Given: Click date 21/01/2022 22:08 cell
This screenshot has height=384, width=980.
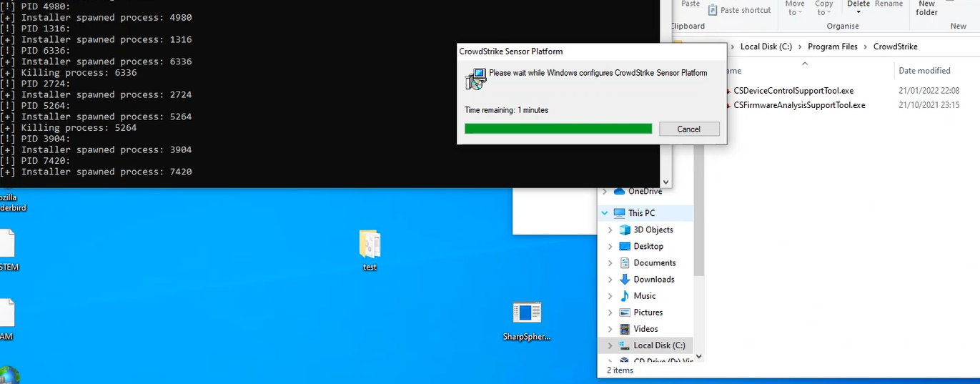Looking at the screenshot, I should tap(929, 91).
